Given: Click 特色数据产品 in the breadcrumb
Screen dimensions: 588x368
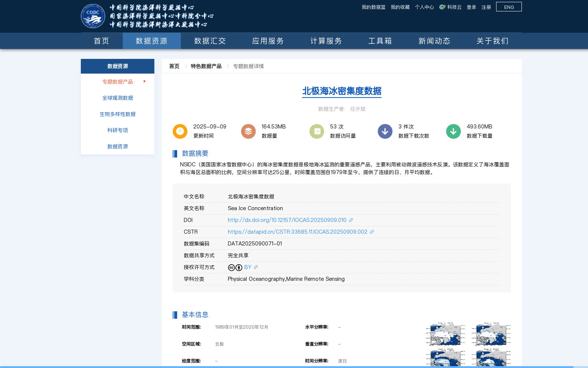Looking at the screenshot, I should [206, 66].
